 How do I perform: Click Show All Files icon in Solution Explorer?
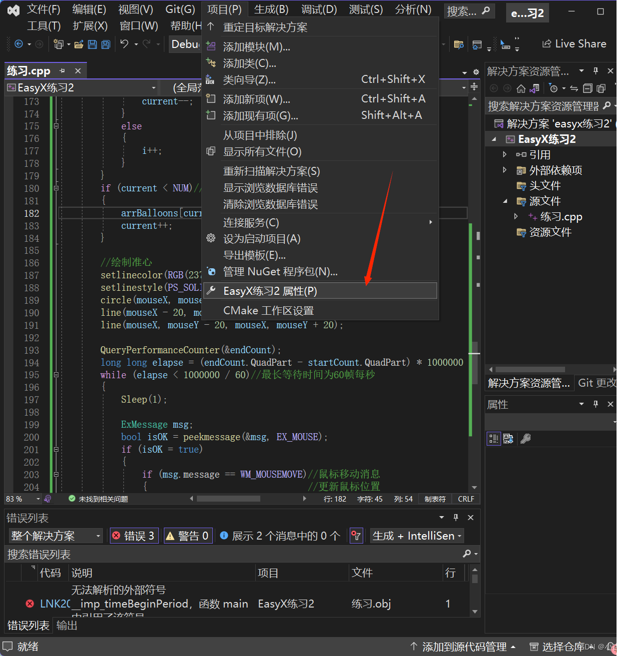601,88
